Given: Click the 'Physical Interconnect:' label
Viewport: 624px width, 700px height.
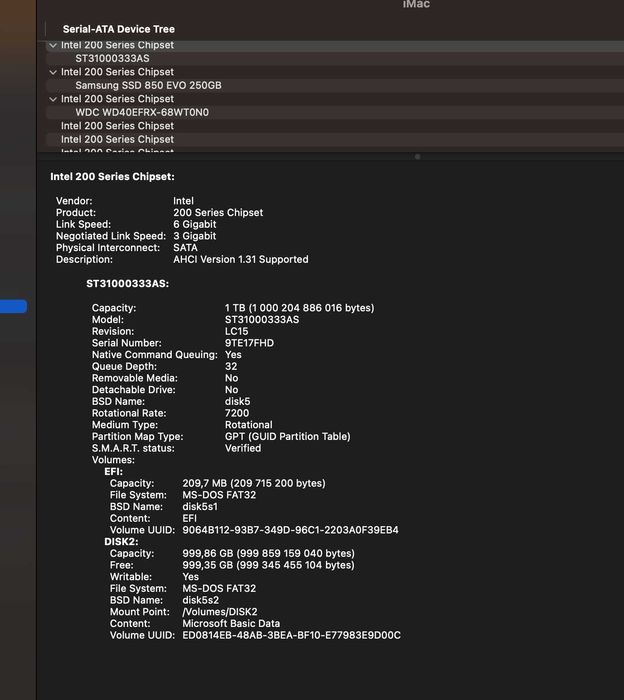Looking at the screenshot, I should (x=108, y=248).
